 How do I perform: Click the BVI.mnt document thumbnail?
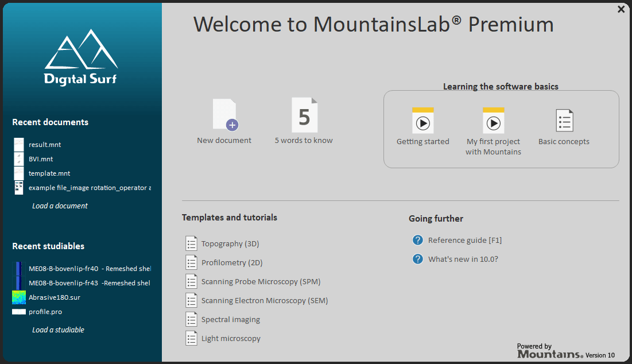point(18,159)
